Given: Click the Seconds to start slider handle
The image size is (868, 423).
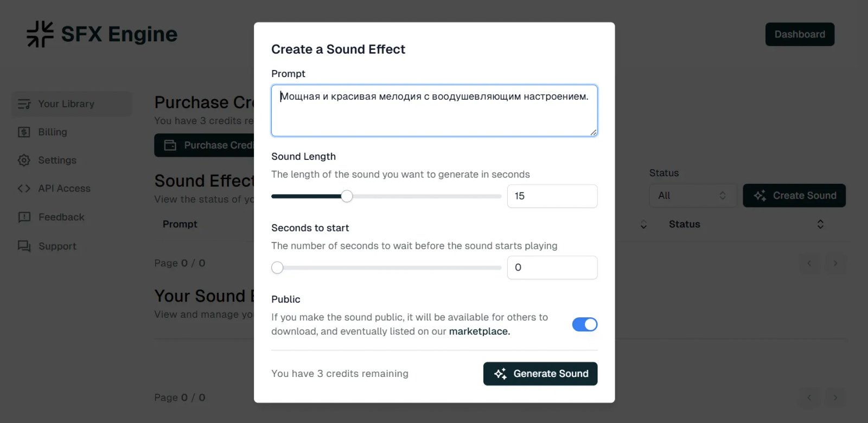Looking at the screenshot, I should pos(277,268).
